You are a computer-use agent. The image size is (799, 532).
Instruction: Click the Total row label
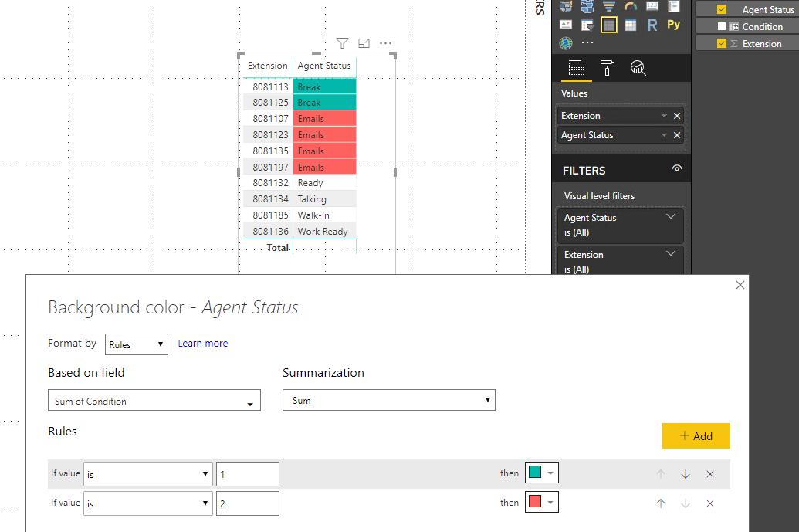(278, 247)
